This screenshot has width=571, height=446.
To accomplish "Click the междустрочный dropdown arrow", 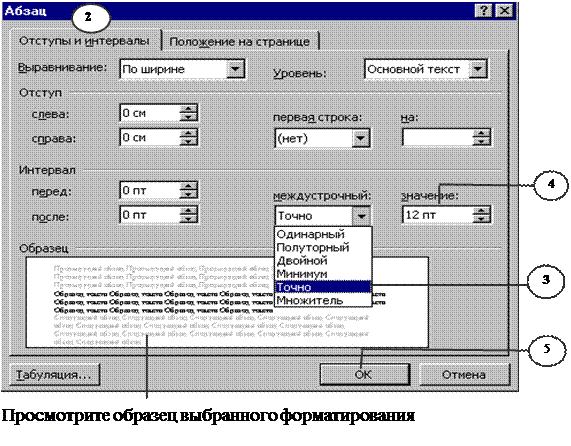I will pos(361,216).
